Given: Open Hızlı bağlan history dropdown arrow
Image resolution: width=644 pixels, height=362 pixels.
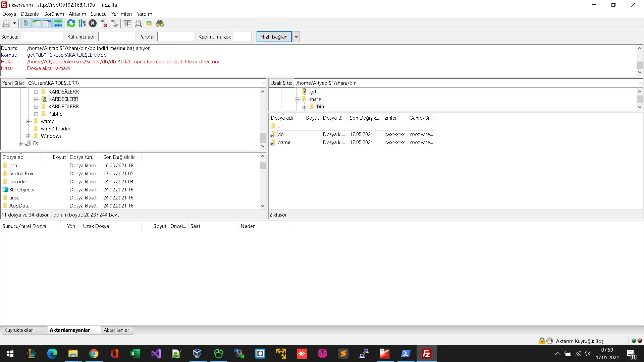Looking at the screenshot, I should coord(296,37).
